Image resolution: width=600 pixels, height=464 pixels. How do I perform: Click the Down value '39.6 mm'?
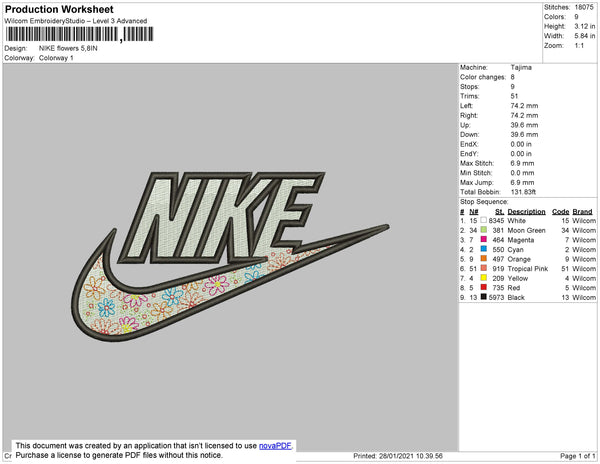pos(524,135)
